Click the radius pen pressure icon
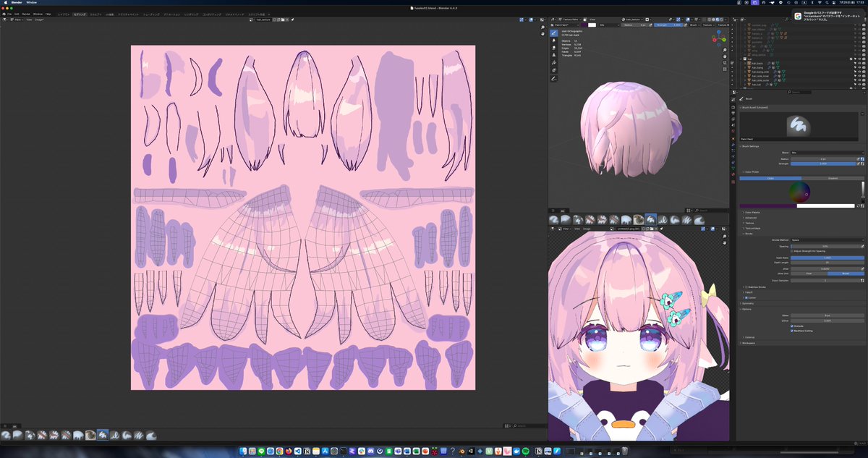Image resolution: width=868 pixels, height=458 pixels. pos(859,159)
